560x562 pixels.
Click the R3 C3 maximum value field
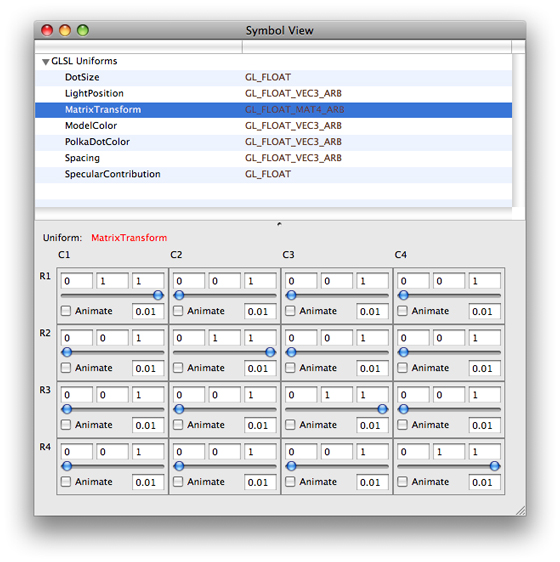pos(372,395)
